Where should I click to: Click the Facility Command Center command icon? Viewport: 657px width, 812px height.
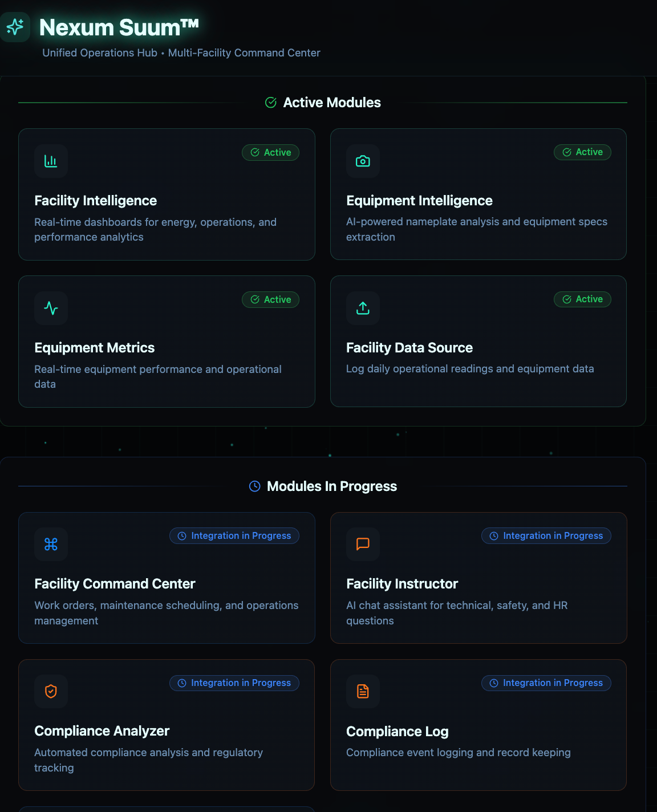tap(51, 545)
